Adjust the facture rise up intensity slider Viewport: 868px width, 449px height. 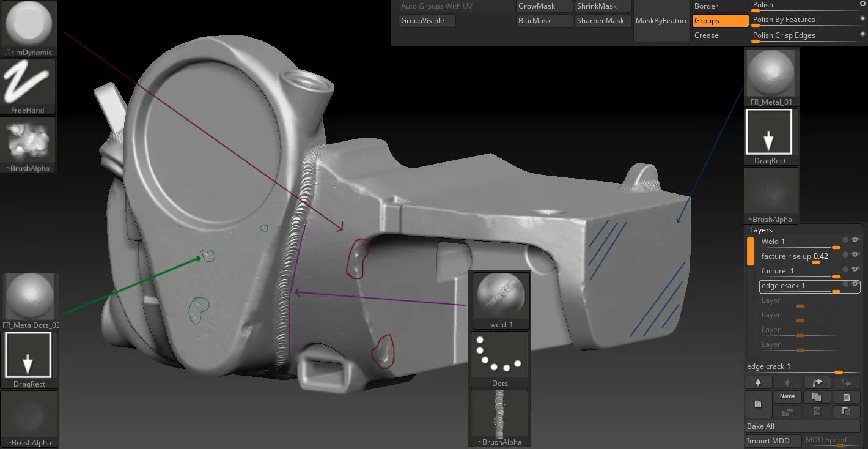pyautogui.click(x=800, y=256)
